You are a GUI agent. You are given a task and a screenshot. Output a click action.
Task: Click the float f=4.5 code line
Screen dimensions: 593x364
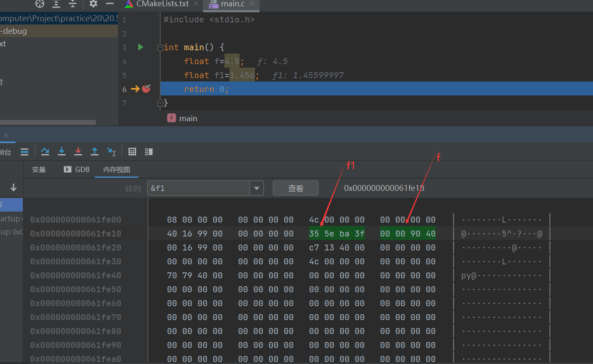tap(214, 61)
